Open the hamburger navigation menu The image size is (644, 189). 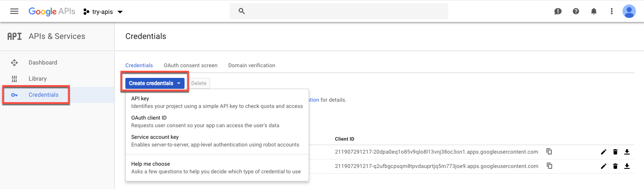click(14, 11)
